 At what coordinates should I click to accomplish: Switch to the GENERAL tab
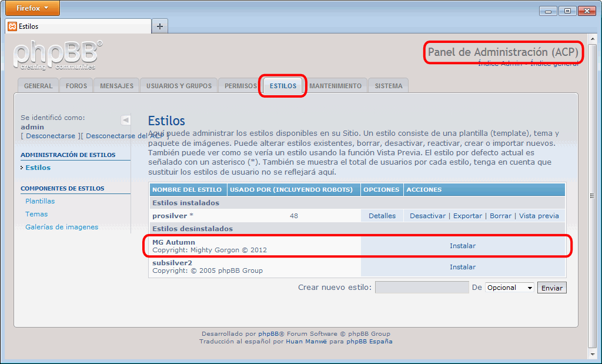(x=38, y=86)
